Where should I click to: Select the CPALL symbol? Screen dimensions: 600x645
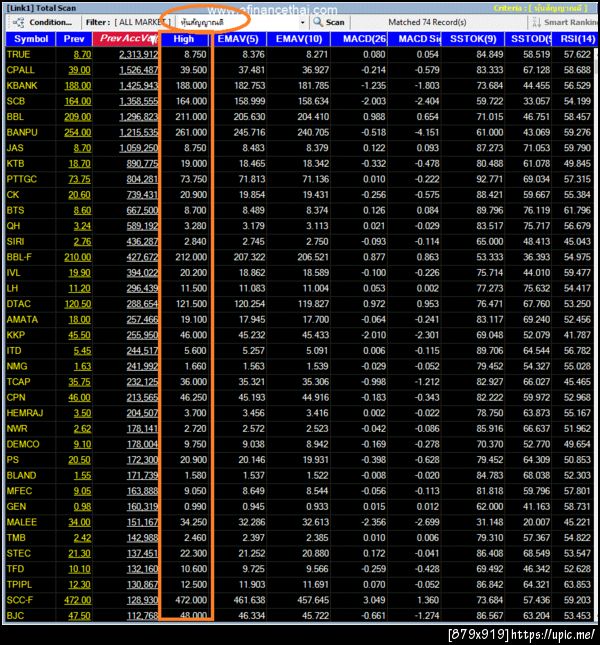point(20,70)
